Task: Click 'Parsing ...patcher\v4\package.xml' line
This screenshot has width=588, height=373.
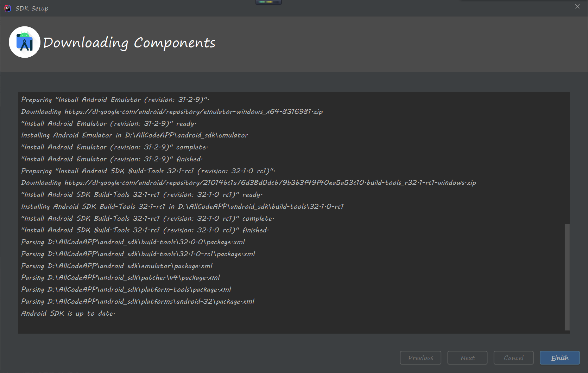Action: [x=120, y=277]
